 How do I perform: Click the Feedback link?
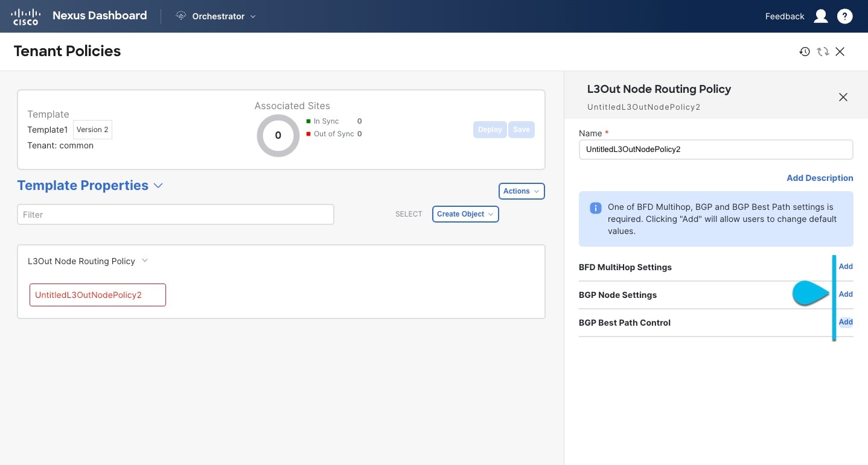tap(785, 16)
